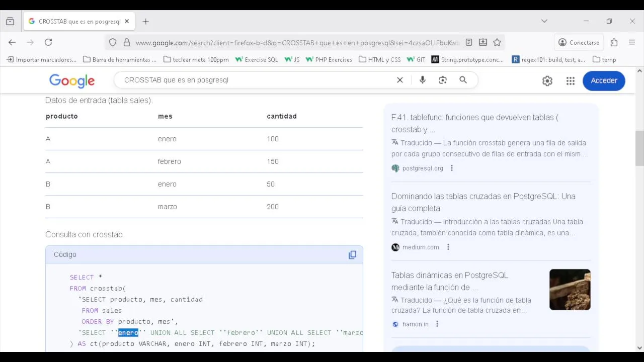This screenshot has width=644, height=362.
Task: Open more options for medium.com result
Action: [448, 247]
